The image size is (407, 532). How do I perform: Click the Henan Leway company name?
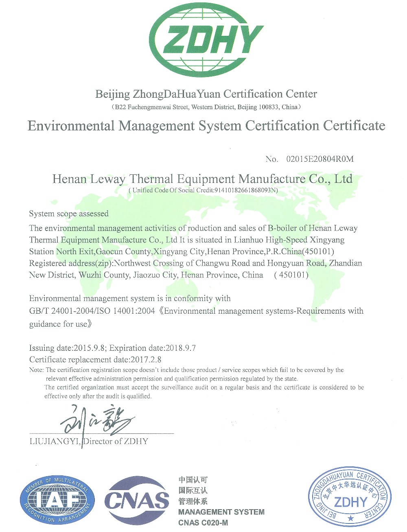202,179
